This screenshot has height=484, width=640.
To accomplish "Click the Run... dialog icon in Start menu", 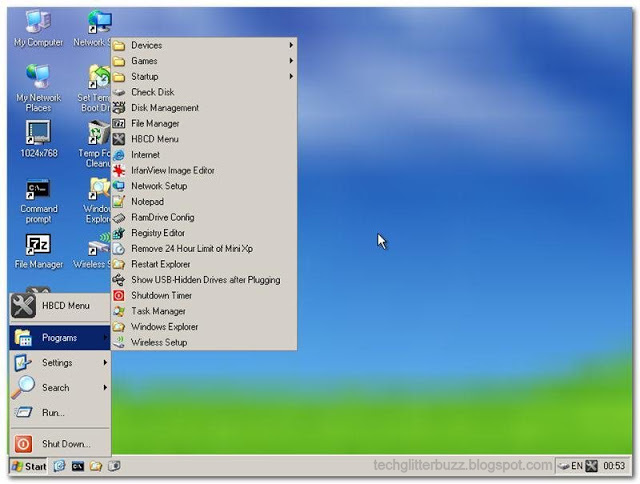I will tap(23, 412).
